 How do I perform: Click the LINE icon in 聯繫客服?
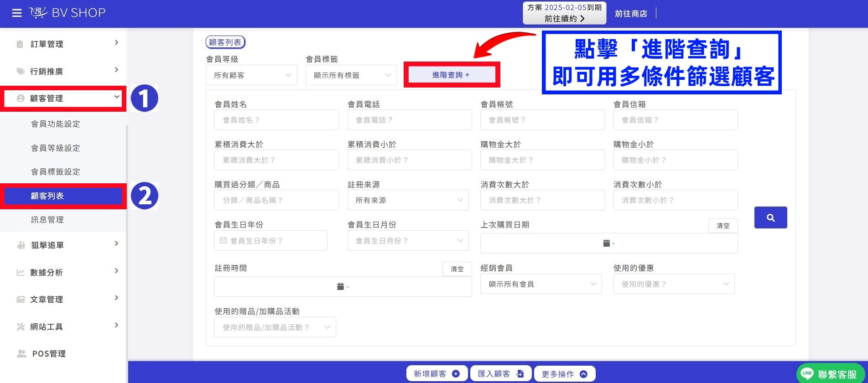tap(807, 373)
